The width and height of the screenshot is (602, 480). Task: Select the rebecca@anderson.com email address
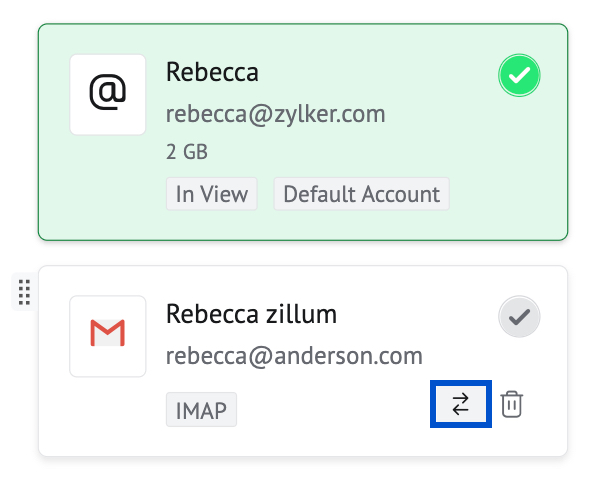coord(294,356)
